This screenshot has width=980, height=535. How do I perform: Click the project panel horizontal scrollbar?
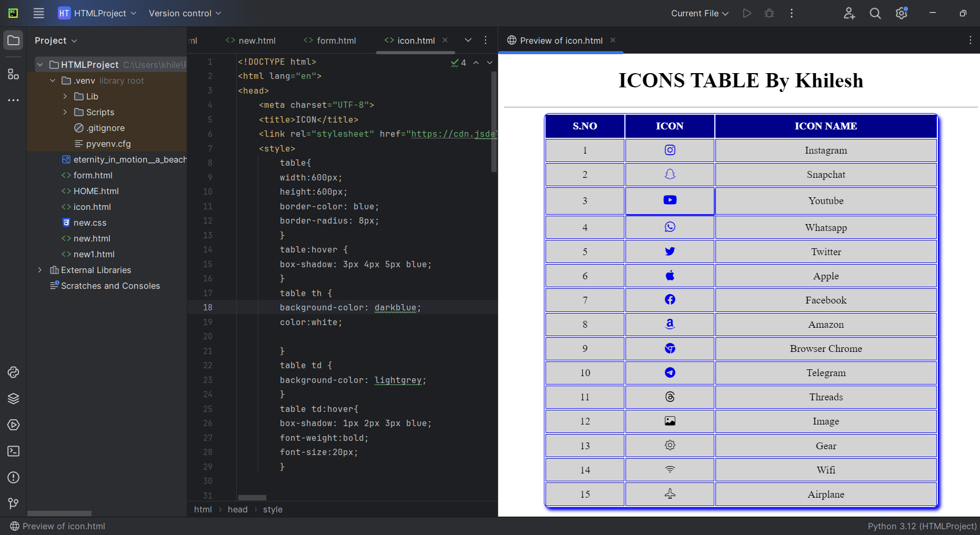point(59,513)
